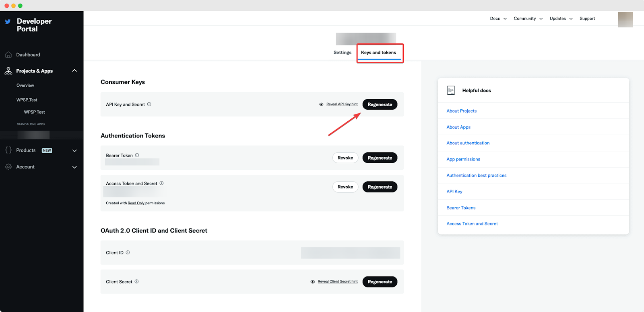Viewport: 644px width, 312px height.
Task: Click the STANDALONE APPS label
Action: pyautogui.click(x=31, y=124)
